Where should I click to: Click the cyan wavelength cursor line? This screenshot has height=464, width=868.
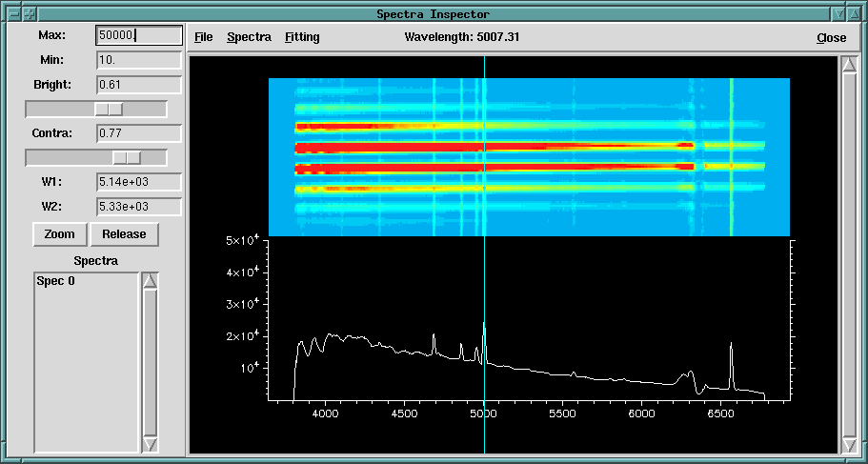(x=484, y=254)
